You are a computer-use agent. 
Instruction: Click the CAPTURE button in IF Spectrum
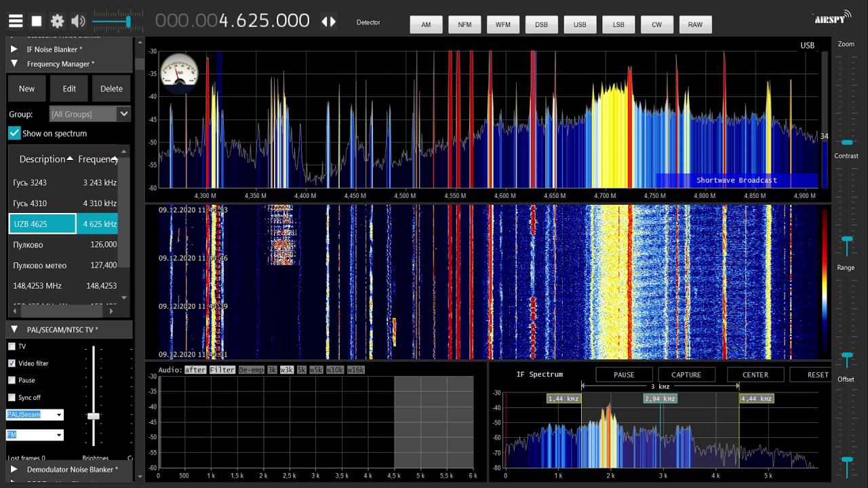[686, 375]
